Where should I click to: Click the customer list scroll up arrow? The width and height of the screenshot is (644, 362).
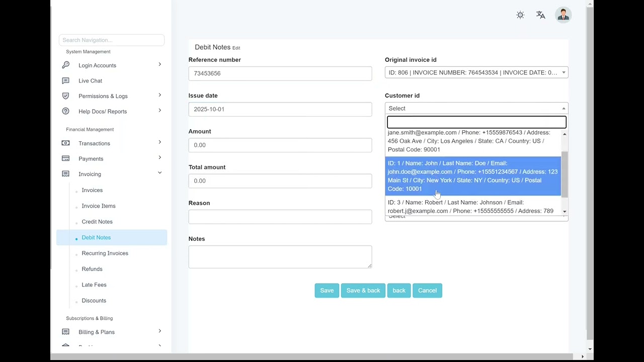[565, 134]
